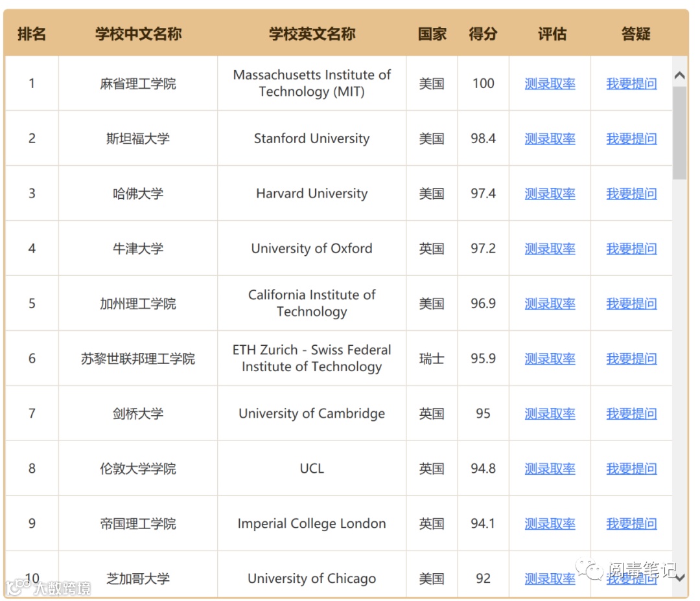Open 测录取率 link for California Institute of Technology

(x=550, y=304)
